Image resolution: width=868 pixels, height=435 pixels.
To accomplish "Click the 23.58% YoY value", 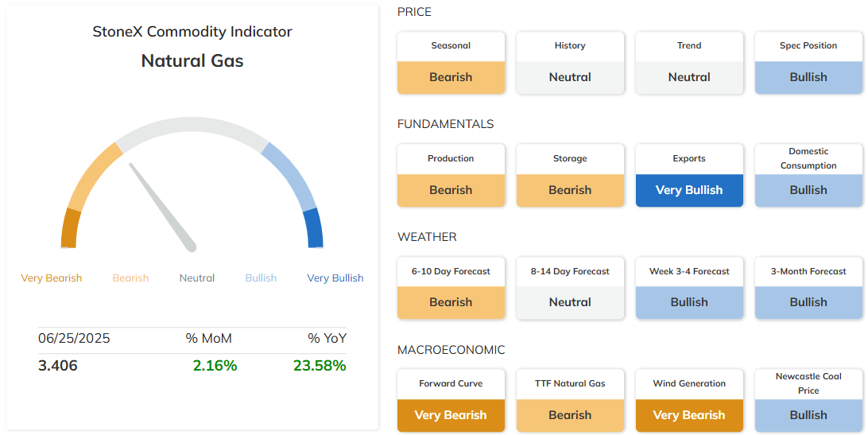I will point(320,366).
